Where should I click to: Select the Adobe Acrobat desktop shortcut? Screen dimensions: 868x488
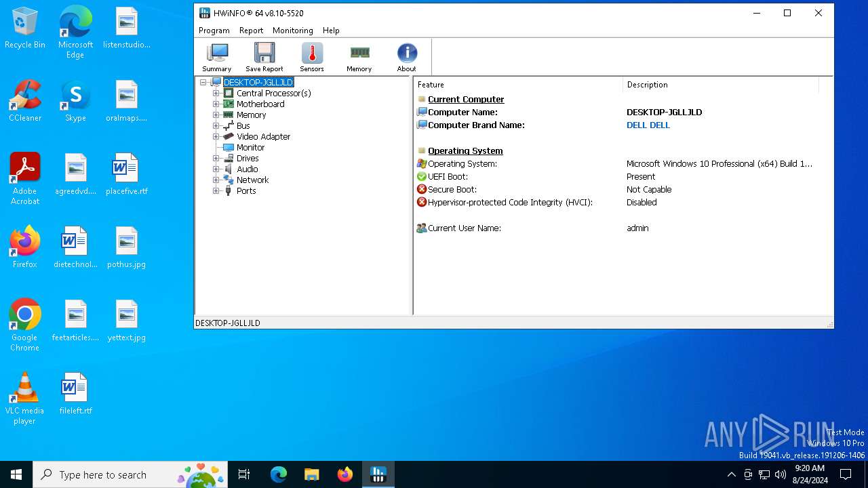pyautogui.click(x=25, y=179)
